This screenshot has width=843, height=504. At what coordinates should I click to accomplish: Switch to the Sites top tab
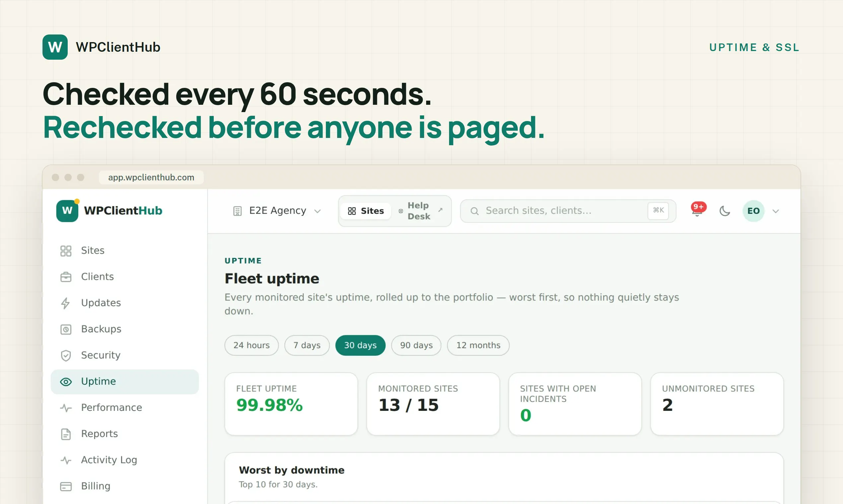click(x=366, y=211)
